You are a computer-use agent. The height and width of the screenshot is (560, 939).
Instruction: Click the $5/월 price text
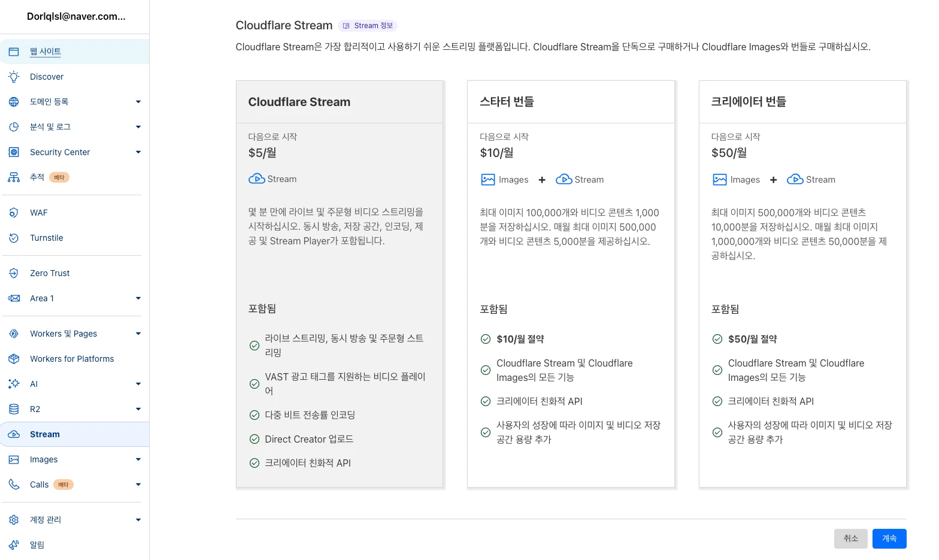click(262, 153)
